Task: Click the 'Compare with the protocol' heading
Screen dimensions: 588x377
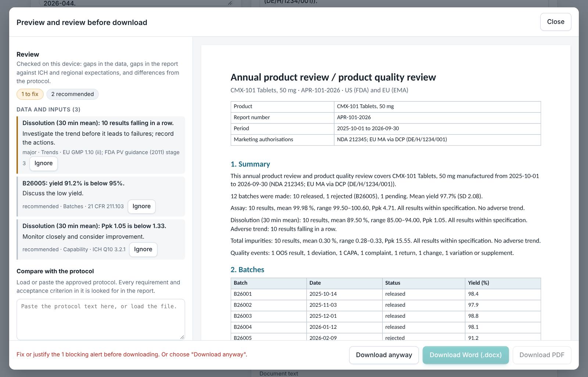Action: (55, 271)
